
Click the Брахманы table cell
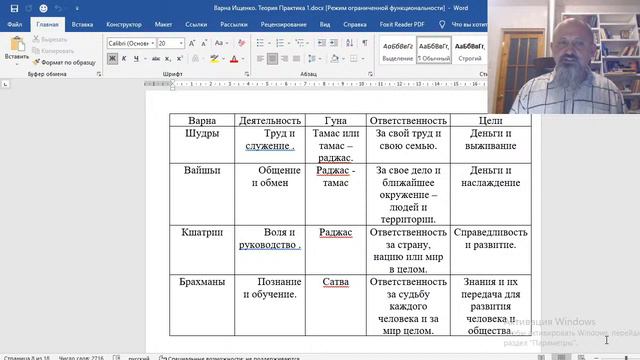(202, 305)
